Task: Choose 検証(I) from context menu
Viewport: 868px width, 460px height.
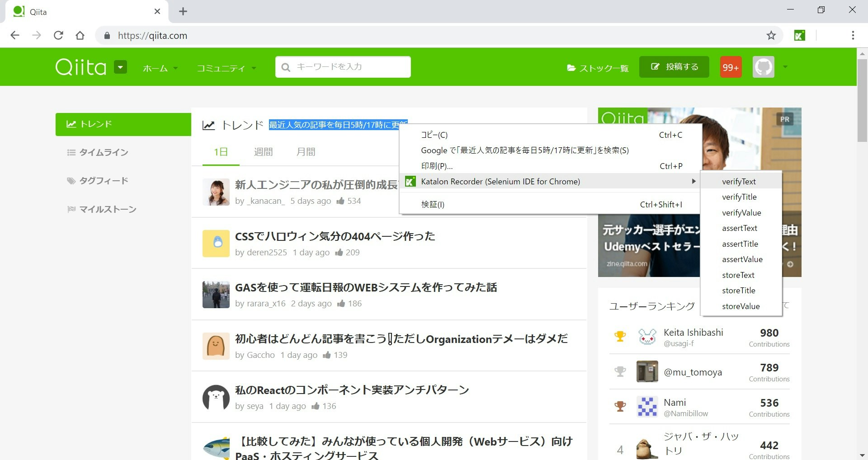Action: point(550,204)
